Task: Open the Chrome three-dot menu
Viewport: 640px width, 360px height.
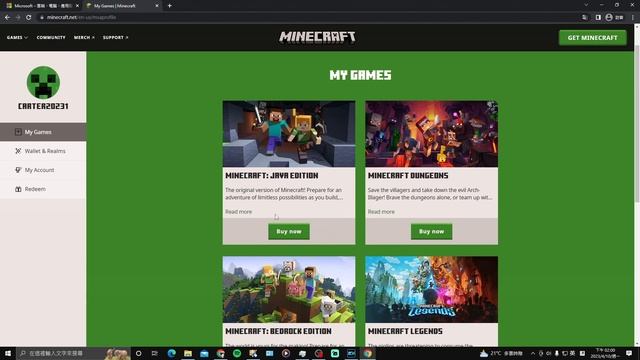Action: [x=633, y=17]
